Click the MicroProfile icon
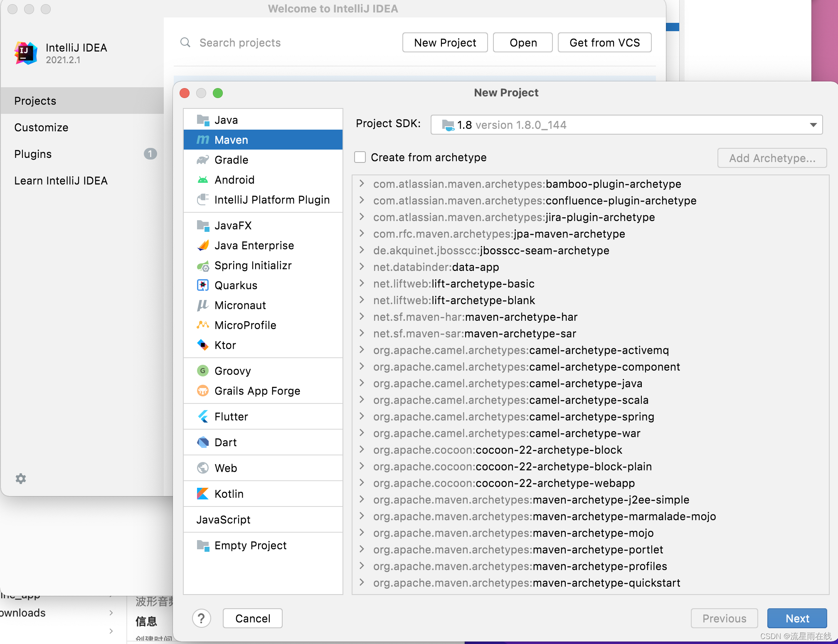Viewport: 838px width, 644px height. coord(203,325)
